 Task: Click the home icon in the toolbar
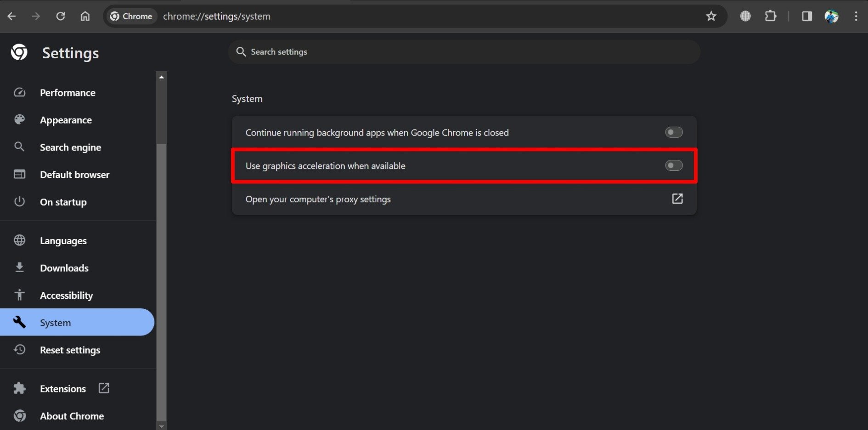coord(85,16)
